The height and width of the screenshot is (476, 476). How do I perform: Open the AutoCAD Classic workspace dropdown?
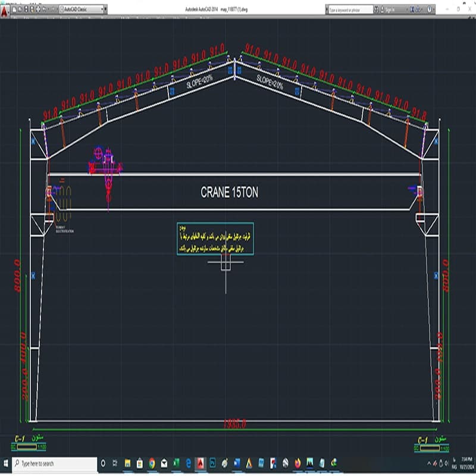[x=82, y=10]
